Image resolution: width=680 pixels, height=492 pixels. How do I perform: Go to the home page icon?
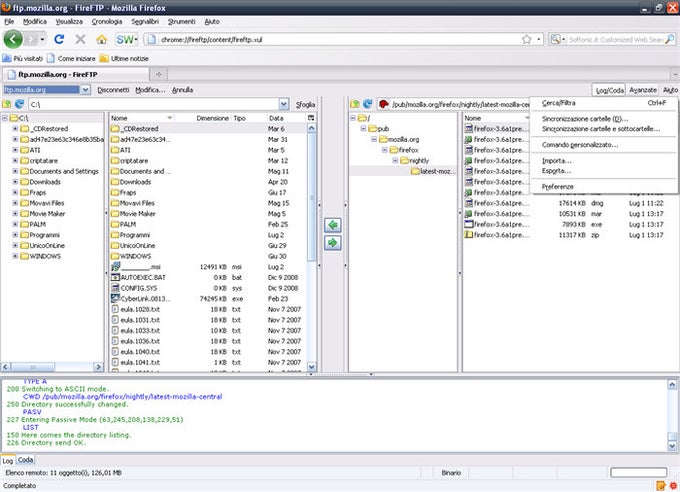(101, 39)
